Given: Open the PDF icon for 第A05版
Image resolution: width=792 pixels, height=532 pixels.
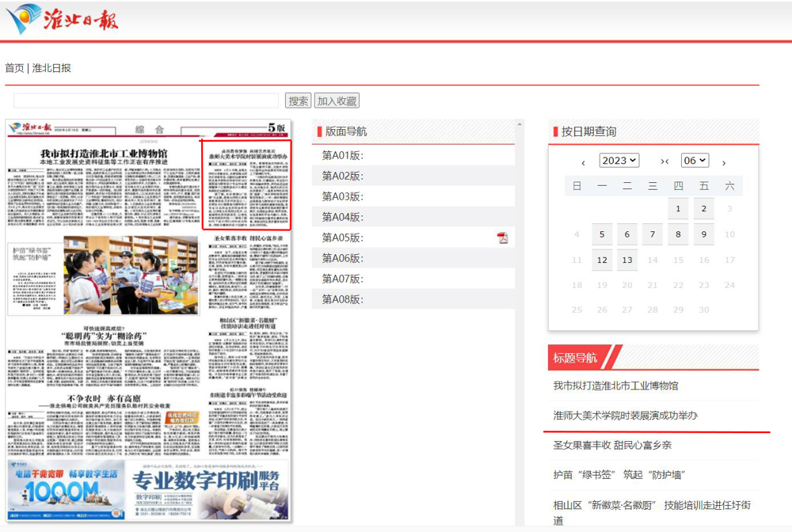Looking at the screenshot, I should tap(502, 237).
